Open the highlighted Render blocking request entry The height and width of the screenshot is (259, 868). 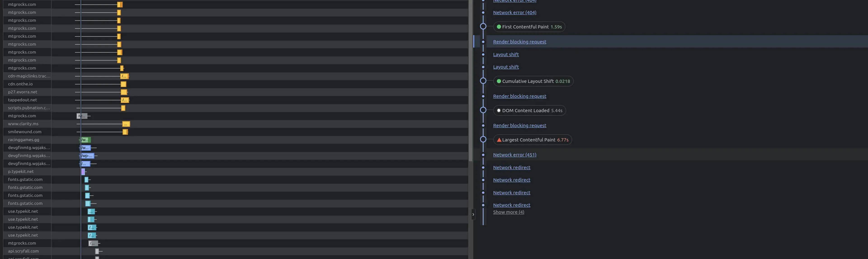point(520,42)
